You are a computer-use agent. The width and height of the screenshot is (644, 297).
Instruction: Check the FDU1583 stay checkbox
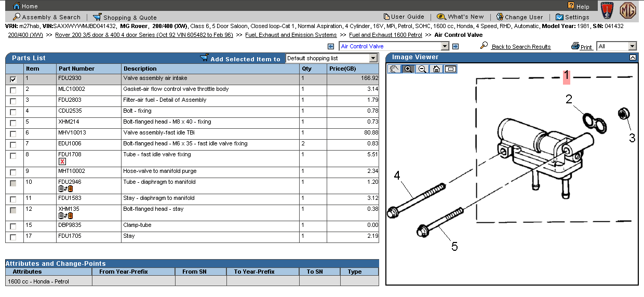pyautogui.click(x=13, y=199)
